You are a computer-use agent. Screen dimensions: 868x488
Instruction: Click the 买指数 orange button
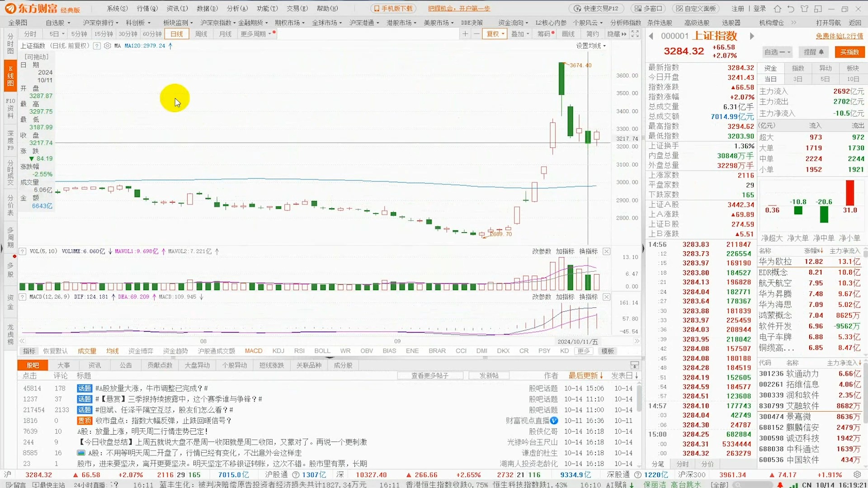point(849,52)
